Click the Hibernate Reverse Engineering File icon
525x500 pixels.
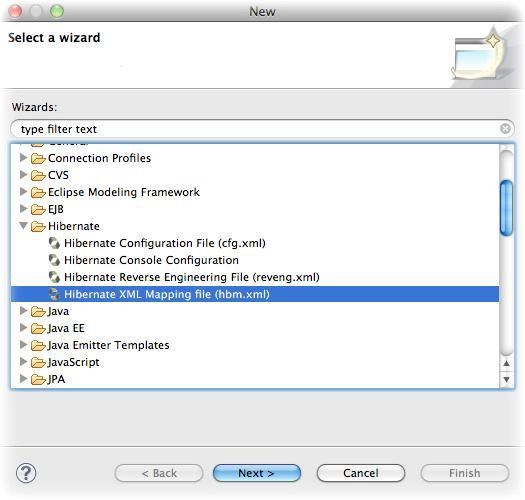click(x=54, y=277)
